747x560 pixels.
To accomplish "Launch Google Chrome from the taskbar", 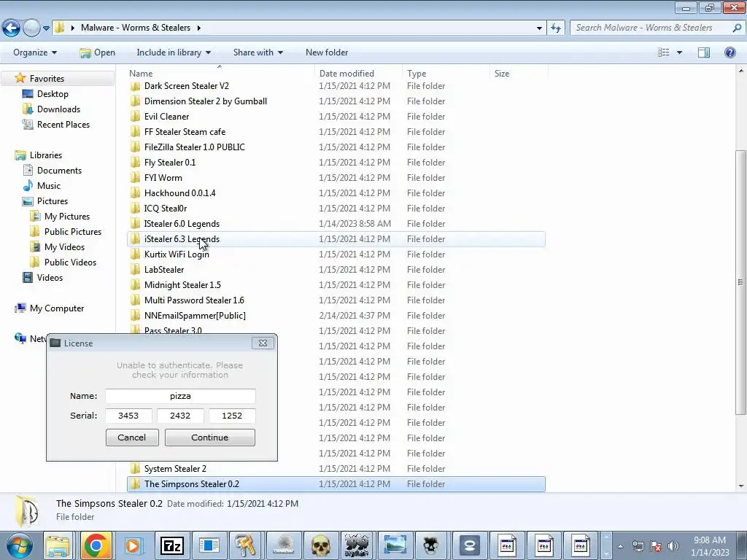I will tap(96, 545).
